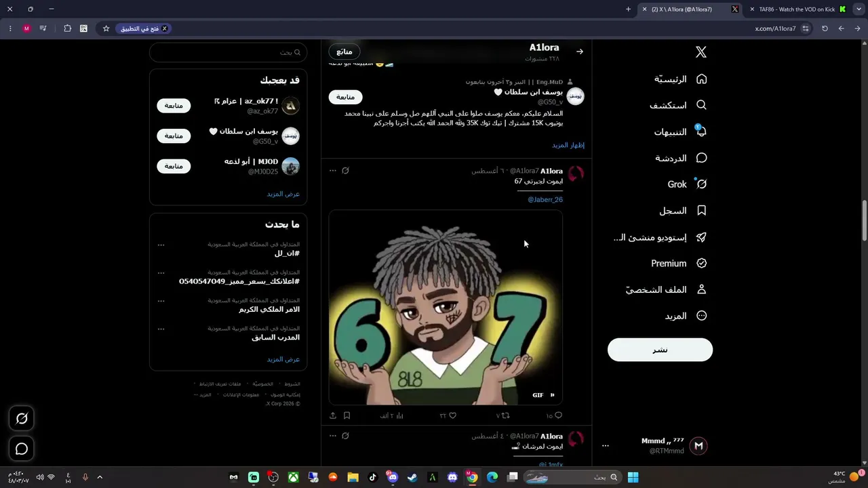The width and height of the screenshot is (868, 488).
Task: Click the الملف الشخصي profile person icon
Action: tap(702, 289)
